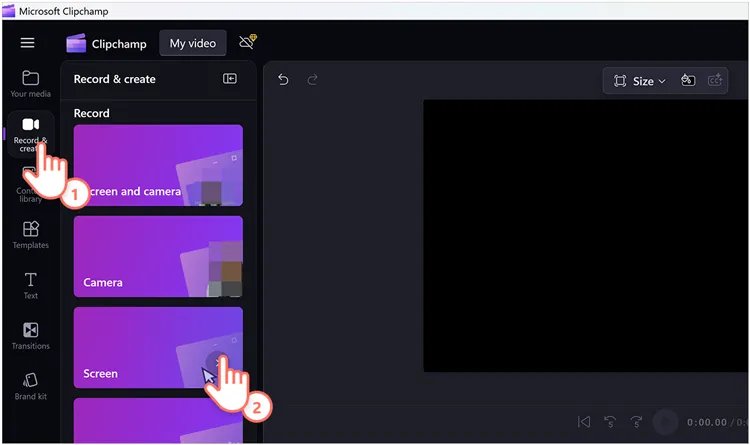Viewport: 750px width, 445px height.
Task: Redo the last action
Action: [x=312, y=79]
